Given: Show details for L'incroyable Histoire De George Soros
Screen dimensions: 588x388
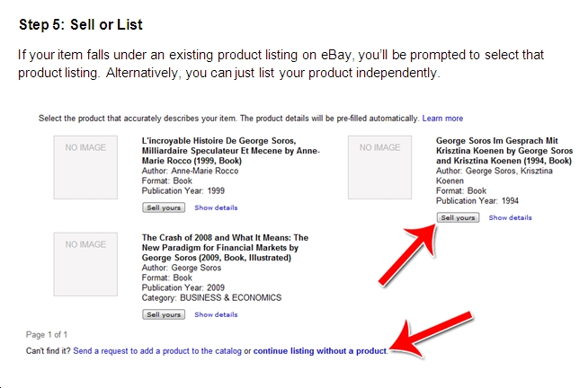Looking at the screenshot, I should (216, 207).
